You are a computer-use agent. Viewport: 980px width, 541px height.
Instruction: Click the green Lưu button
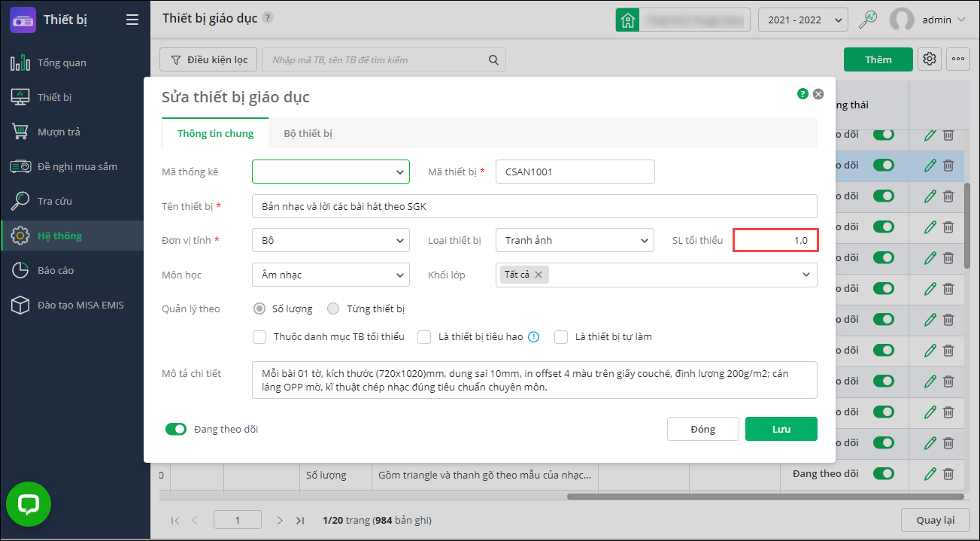pos(781,429)
